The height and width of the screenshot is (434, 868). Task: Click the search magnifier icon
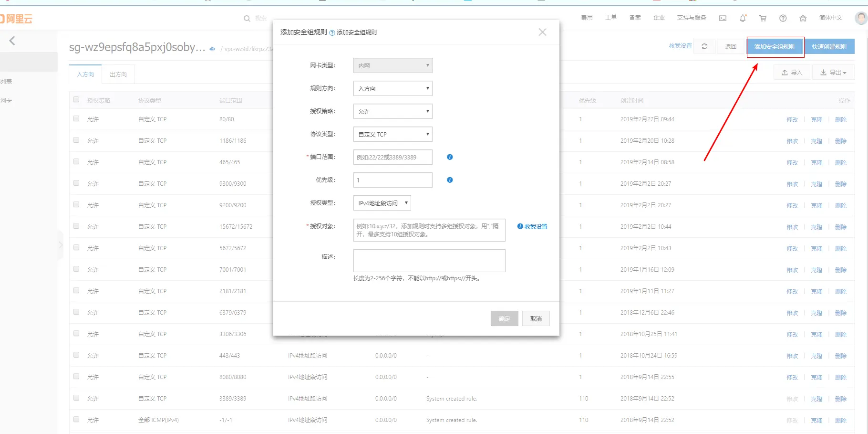tap(248, 19)
